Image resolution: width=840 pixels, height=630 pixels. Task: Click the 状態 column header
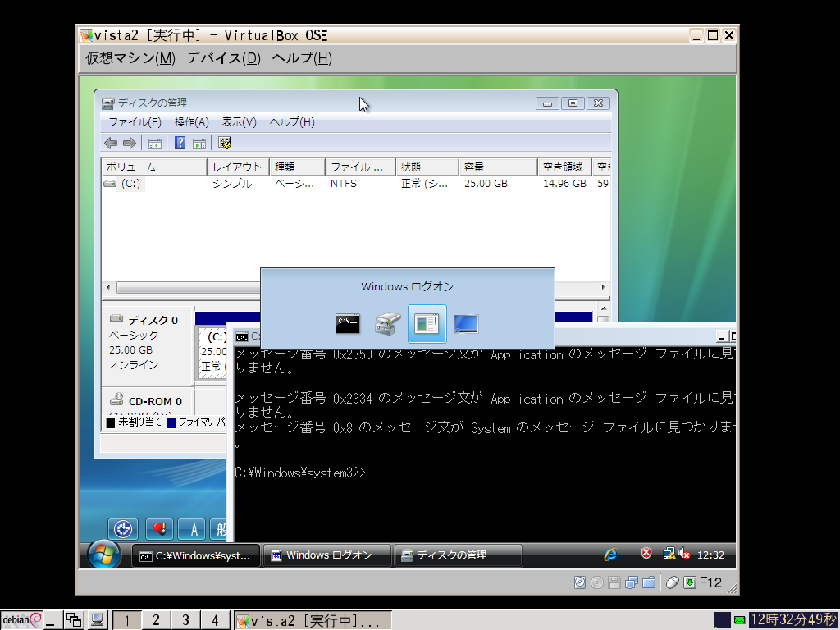click(x=427, y=167)
